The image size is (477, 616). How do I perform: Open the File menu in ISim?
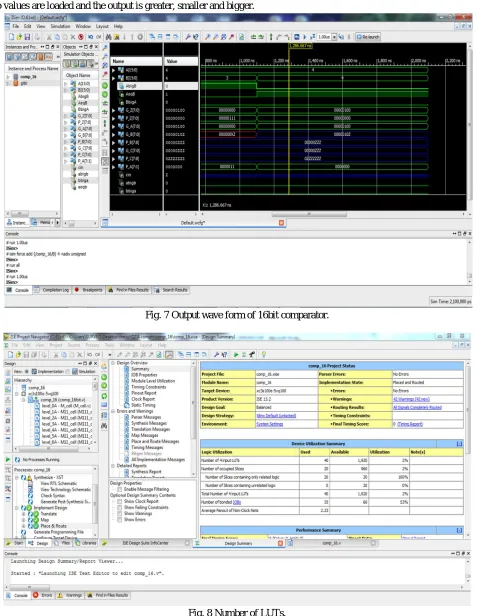pyautogui.click(x=16, y=26)
